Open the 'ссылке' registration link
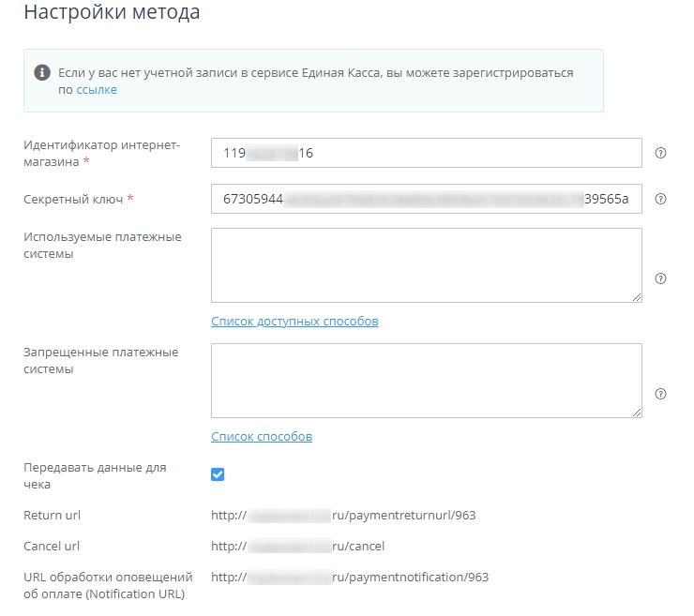Viewport: 694px width, 616px height. pyautogui.click(x=97, y=90)
